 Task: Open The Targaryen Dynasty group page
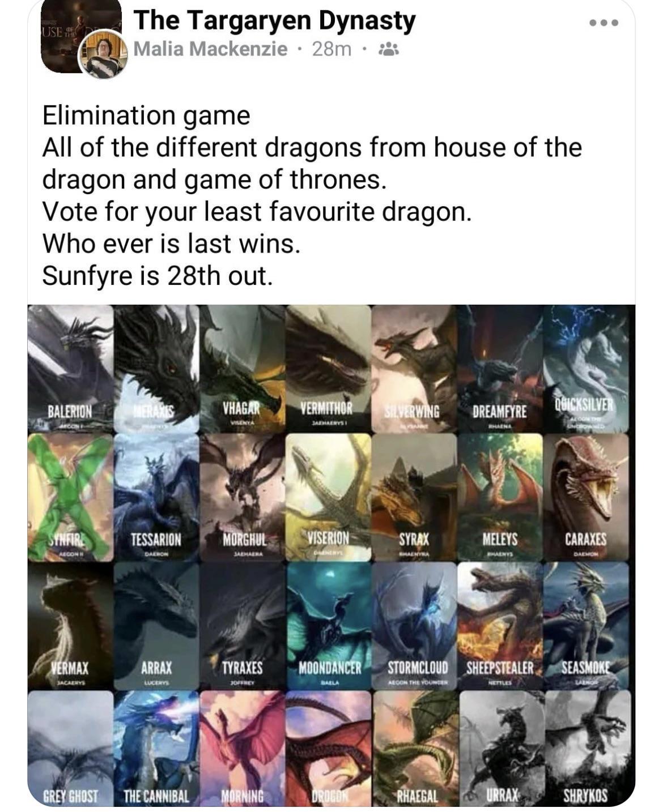[275, 21]
